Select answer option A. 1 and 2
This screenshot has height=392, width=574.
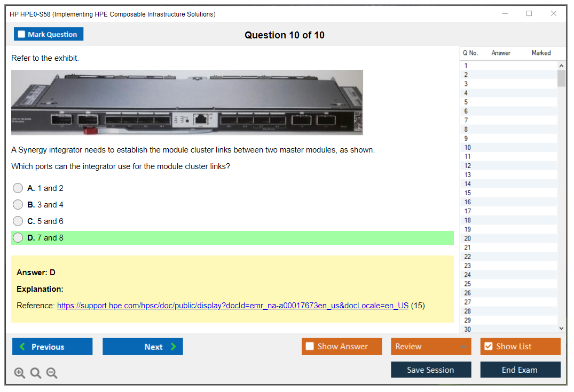click(x=18, y=188)
